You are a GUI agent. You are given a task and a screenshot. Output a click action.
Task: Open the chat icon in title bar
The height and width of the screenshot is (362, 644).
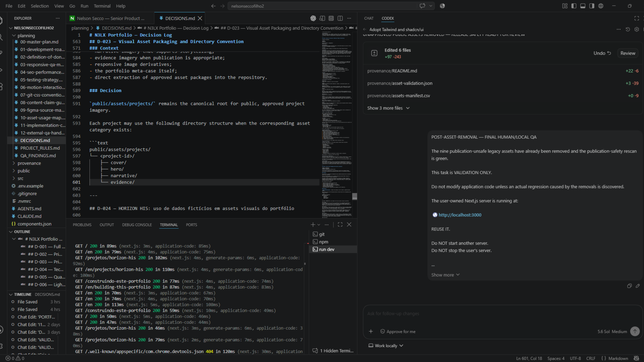[x=423, y=6]
